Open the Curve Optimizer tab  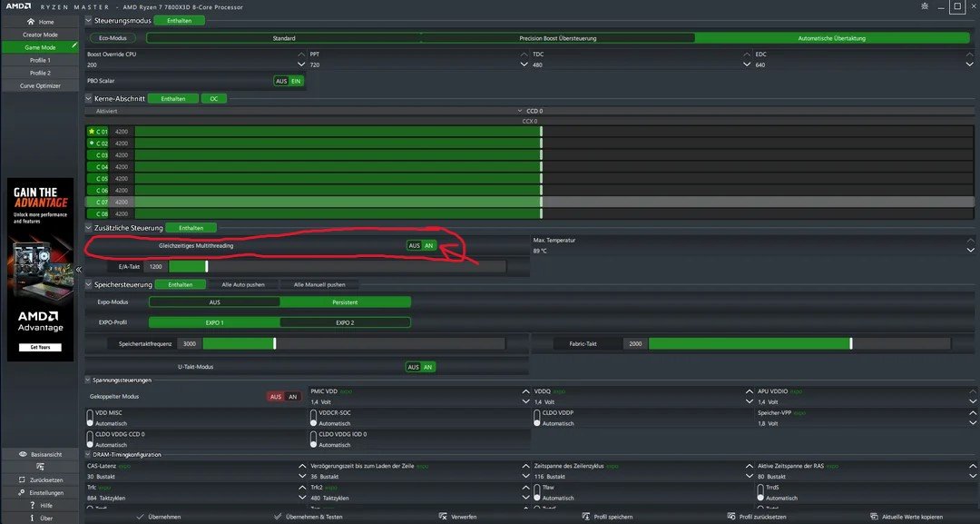(40, 86)
